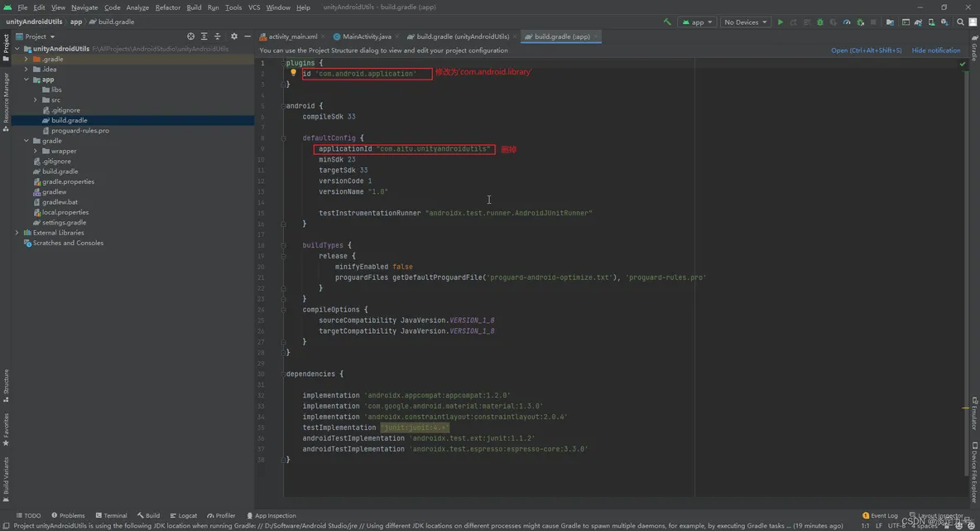Close the build.gradle (app) tab
980x531 pixels.
[596, 36]
